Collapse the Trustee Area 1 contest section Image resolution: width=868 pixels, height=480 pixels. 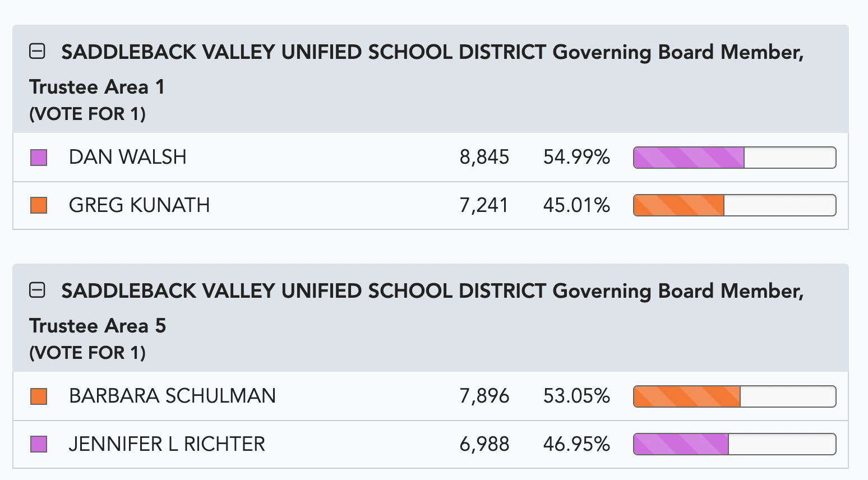(37, 52)
